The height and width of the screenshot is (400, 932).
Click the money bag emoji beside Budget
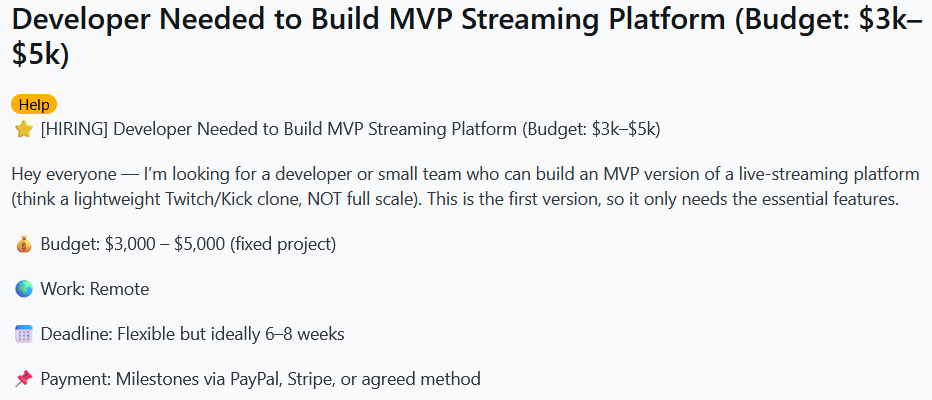(x=24, y=244)
